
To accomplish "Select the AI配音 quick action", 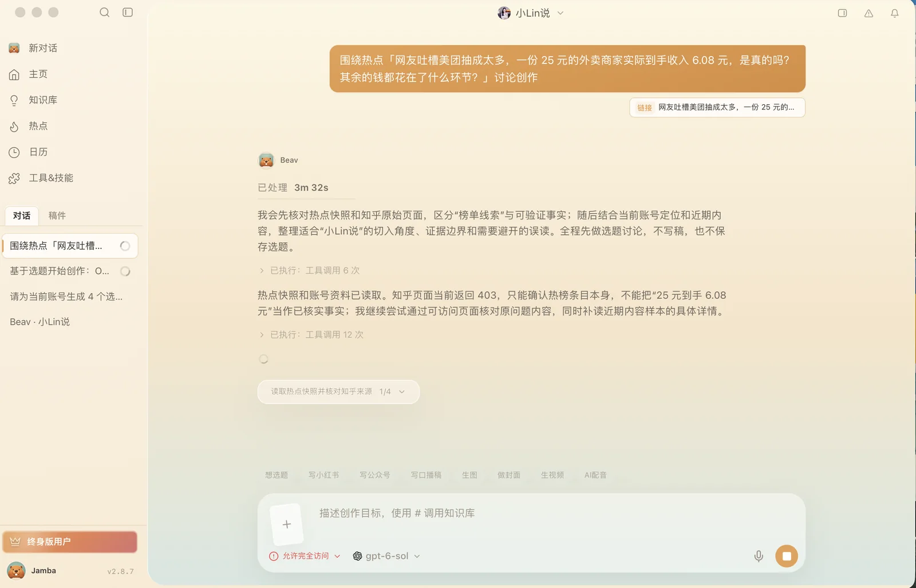I will click(x=595, y=475).
